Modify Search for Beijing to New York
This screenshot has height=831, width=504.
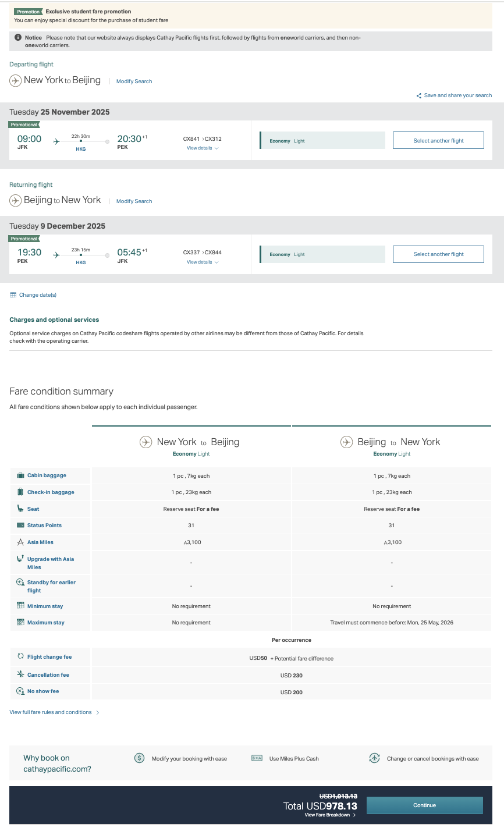click(134, 201)
